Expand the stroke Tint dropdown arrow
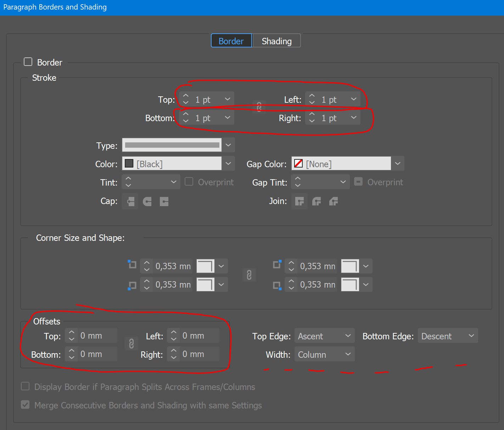The image size is (504, 430). [x=174, y=182]
